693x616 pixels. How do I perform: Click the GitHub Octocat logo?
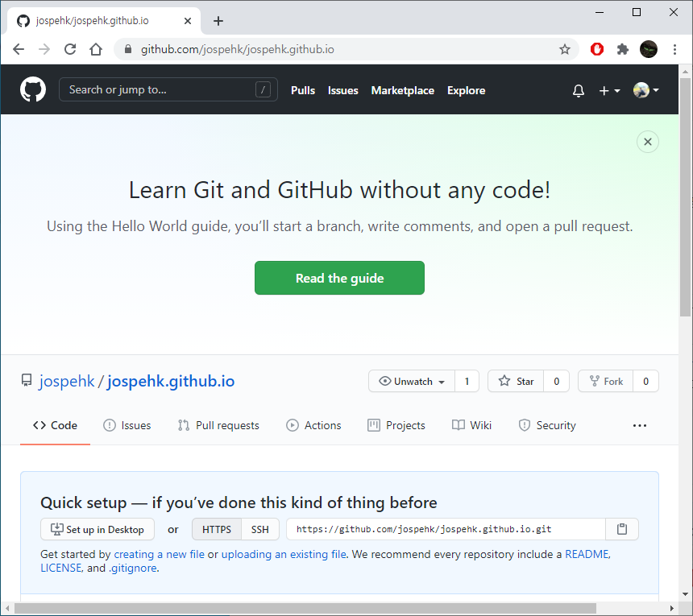point(33,89)
